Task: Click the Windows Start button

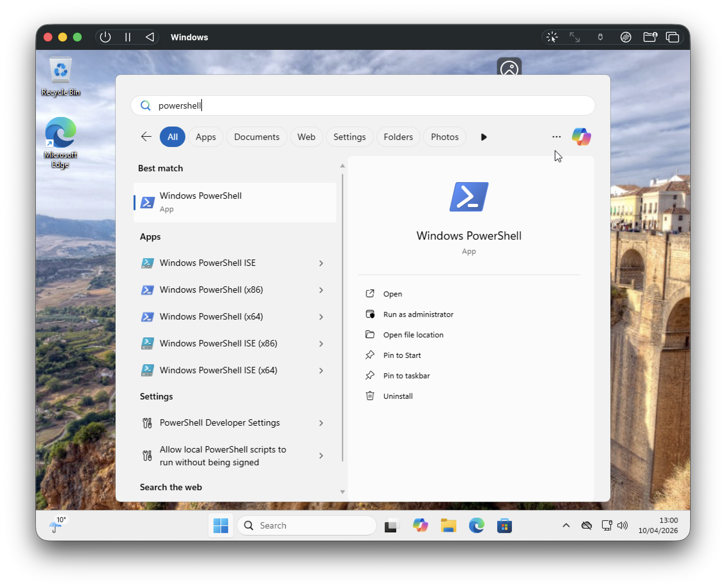Action: pos(221,525)
